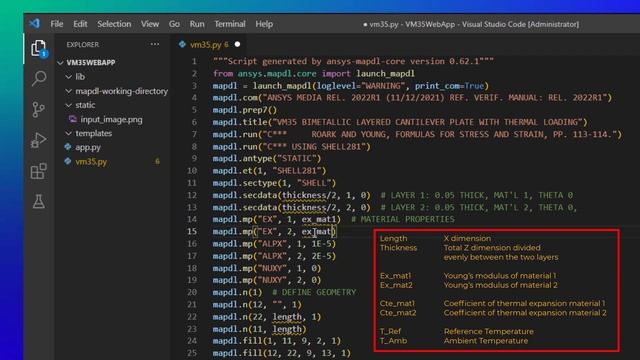Click mapdl.fill(1, 11, 9, 2, 1) line
Viewport: 640px width, 360px height.
pos(276,341)
